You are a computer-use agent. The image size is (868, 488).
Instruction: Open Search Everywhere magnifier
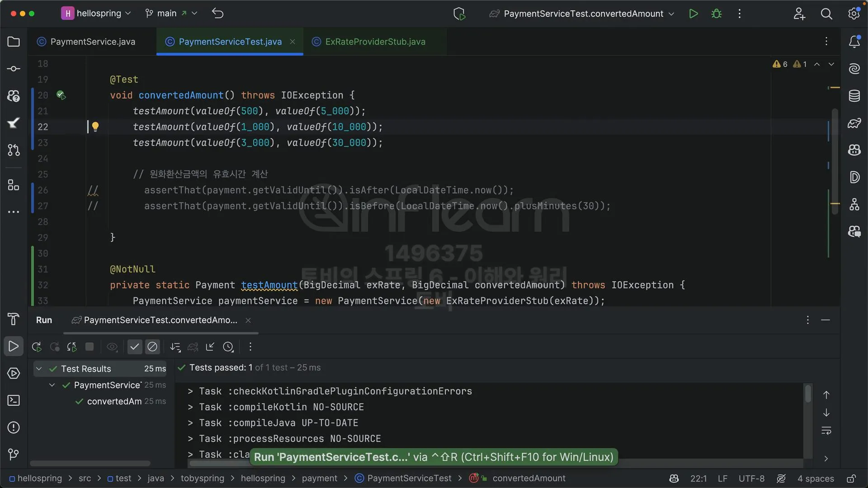click(826, 14)
